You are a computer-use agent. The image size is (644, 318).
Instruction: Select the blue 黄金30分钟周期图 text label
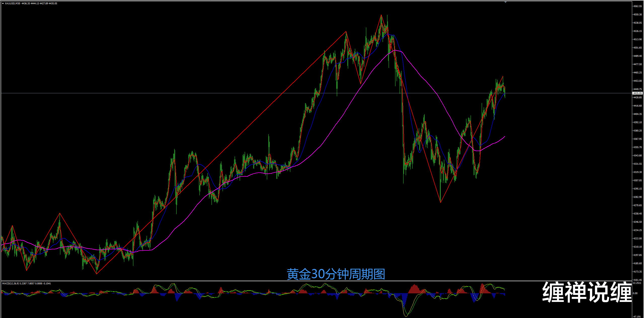click(x=336, y=274)
